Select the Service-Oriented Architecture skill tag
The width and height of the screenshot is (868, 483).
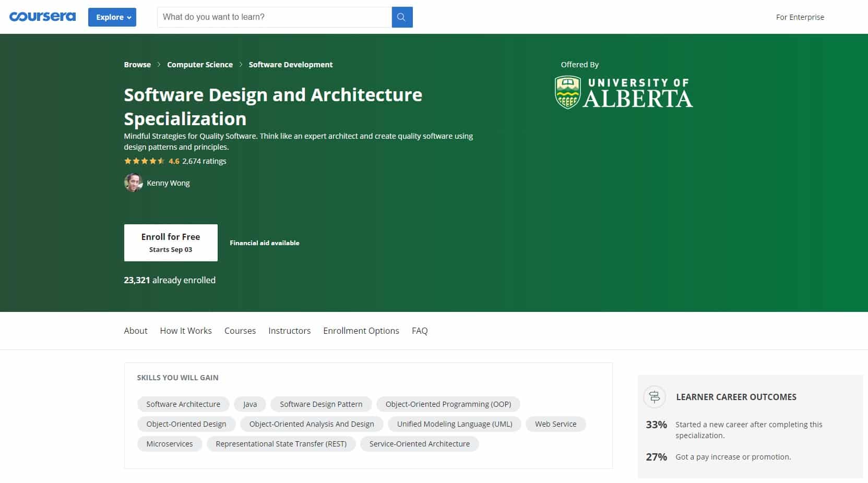[420, 444]
